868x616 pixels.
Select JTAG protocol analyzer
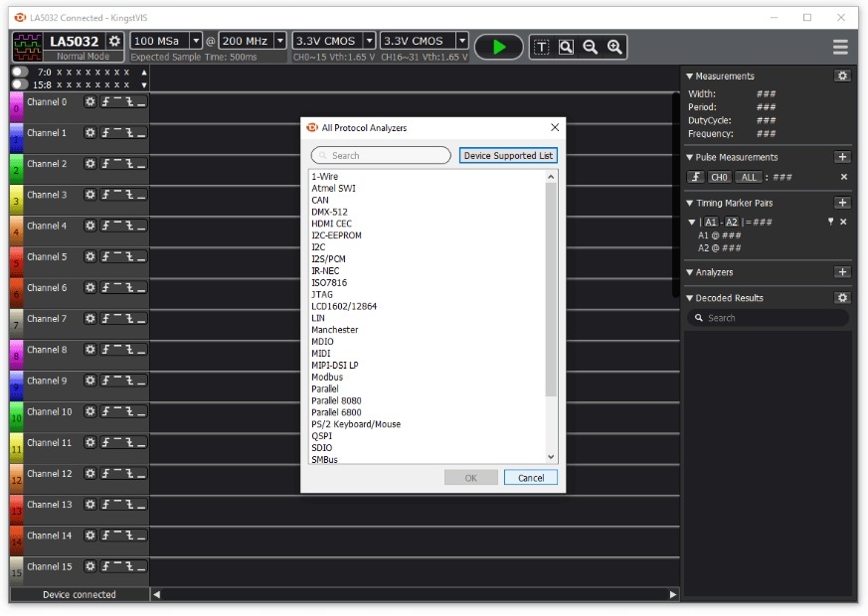click(x=322, y=294)
